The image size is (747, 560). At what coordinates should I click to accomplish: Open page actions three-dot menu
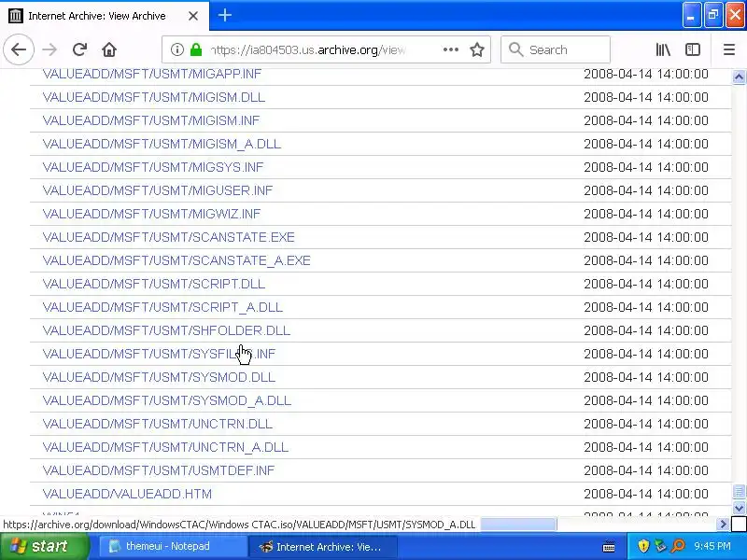click(451, 49)
